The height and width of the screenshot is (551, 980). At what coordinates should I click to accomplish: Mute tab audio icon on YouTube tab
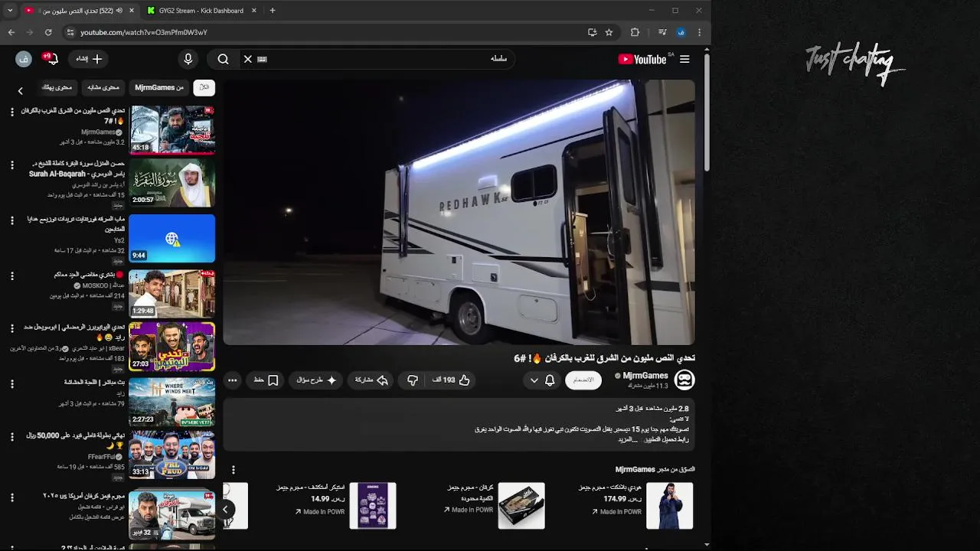[119, 11]
